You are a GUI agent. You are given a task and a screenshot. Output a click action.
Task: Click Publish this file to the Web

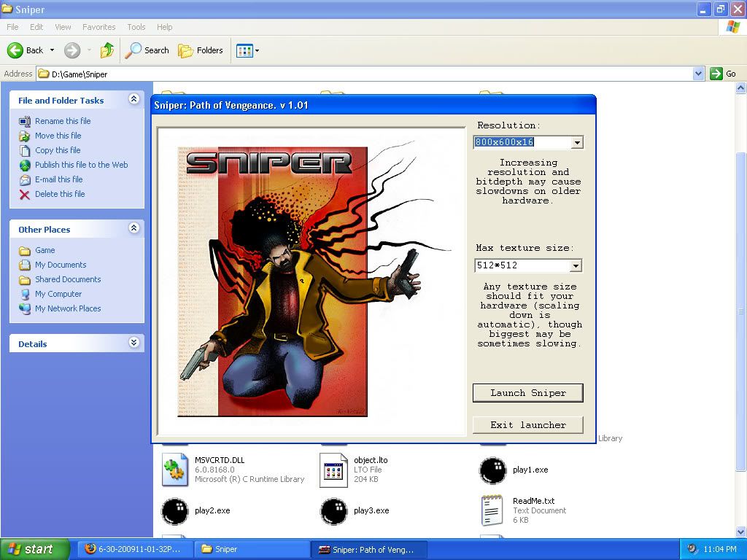tap(82, 165)
